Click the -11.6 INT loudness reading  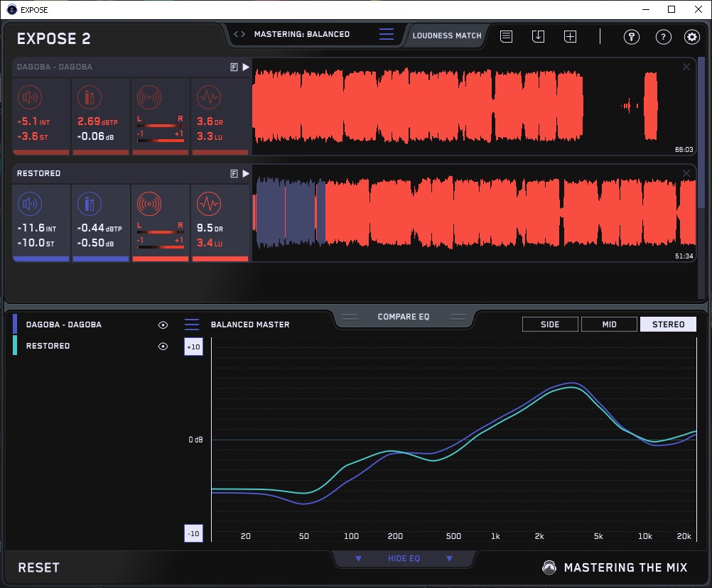click(x=37, y=228)
